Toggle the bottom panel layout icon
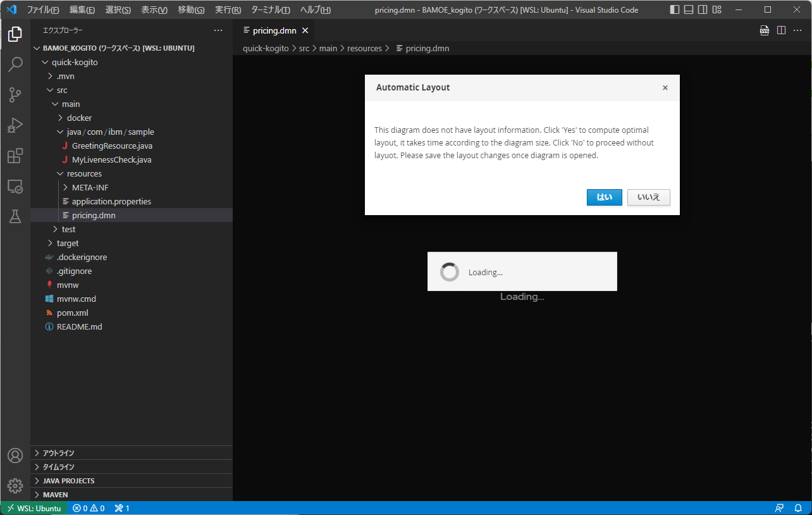Screen dimensions: 812x515 [689, 9]
